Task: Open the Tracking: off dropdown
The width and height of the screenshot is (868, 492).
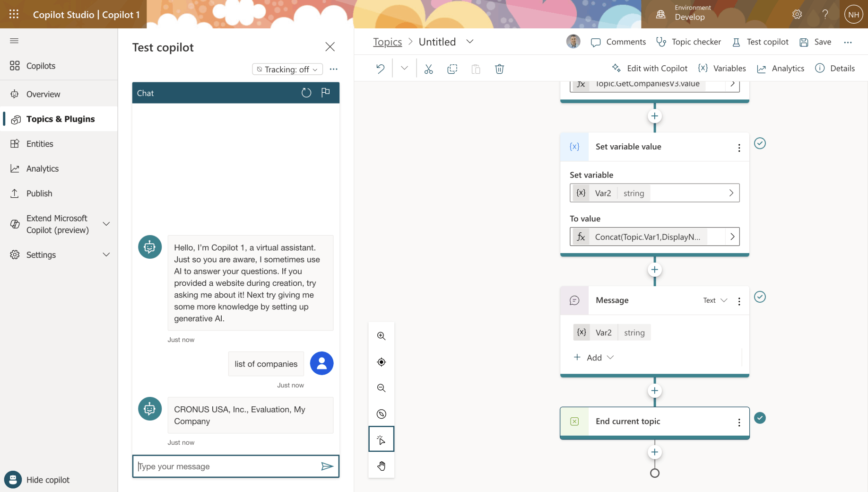Action: [287, 69]
